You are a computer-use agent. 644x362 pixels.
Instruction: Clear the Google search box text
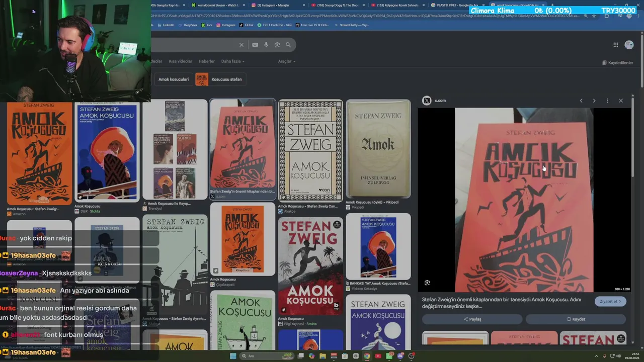point(241,45)
